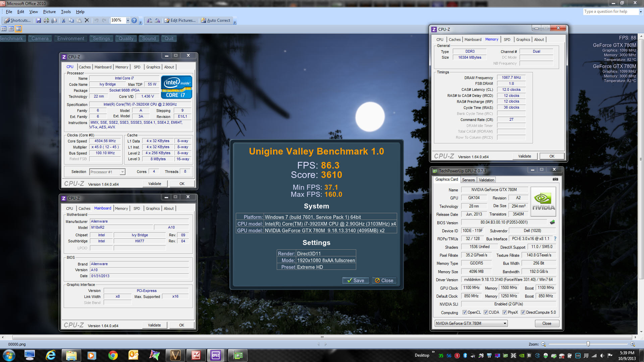Toggle the CUDA checkbox
644x362 pixels.
point(486,312)
